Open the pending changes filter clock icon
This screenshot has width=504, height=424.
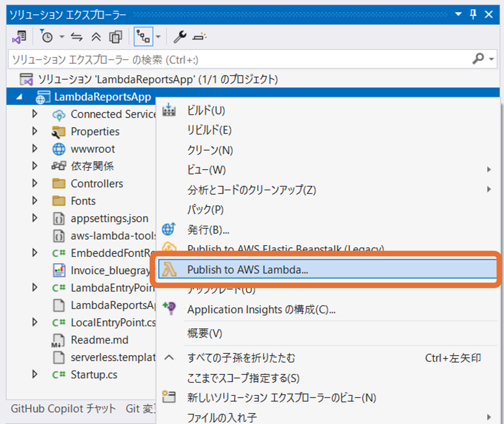click(x=46, y=36)
